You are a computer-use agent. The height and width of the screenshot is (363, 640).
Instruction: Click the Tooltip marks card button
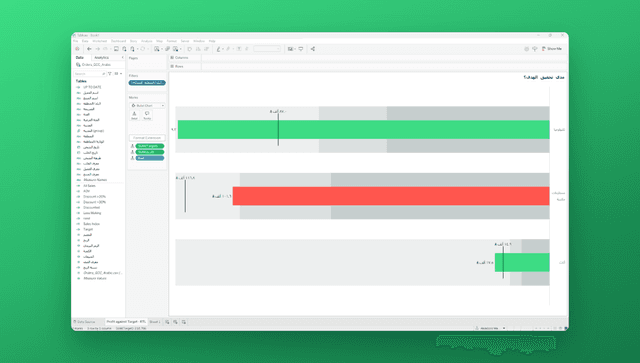click(x=147, y=116)
